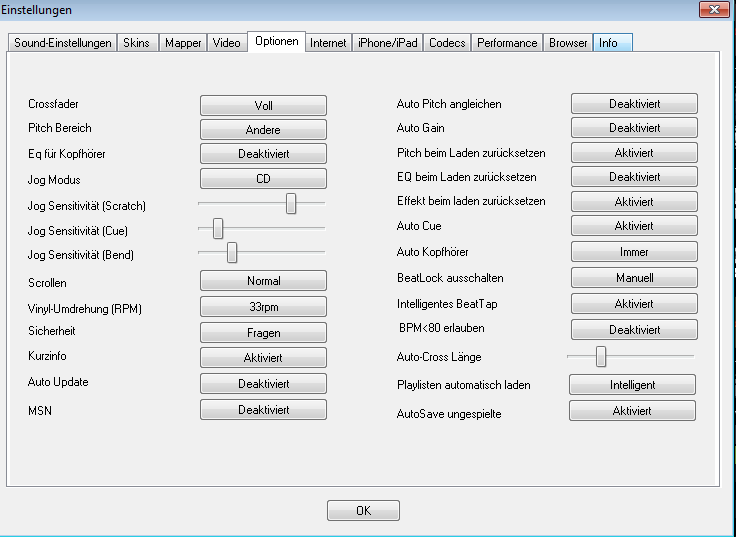Switch to the Sound-Einstellungen tab
This screenshot has width=736, height=537.
[62, 43]
